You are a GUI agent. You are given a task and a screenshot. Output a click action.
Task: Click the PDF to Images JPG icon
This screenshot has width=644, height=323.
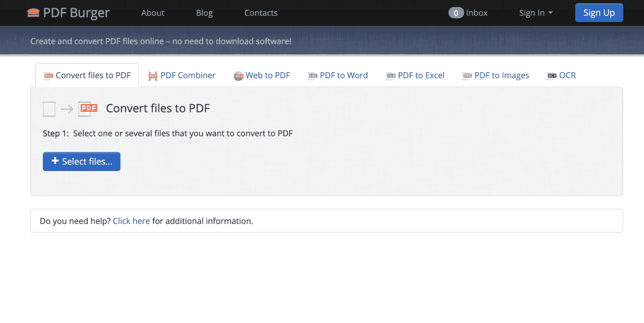(467, 76)
